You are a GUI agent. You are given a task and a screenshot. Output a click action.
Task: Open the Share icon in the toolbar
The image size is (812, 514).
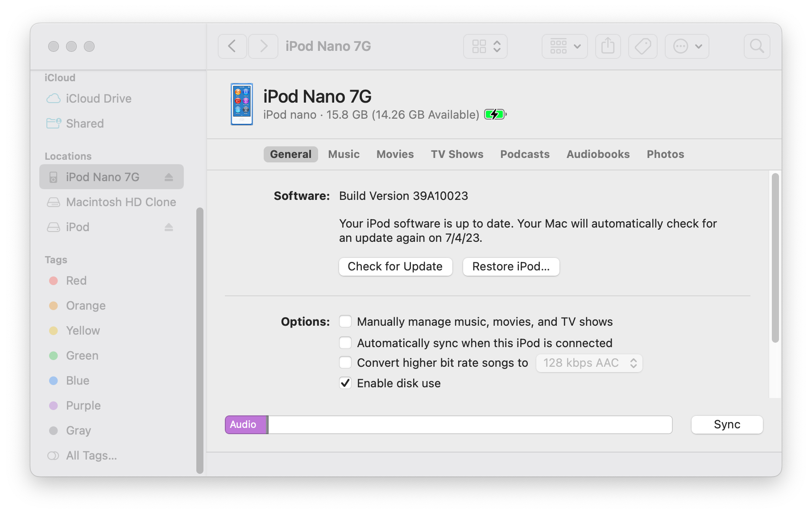coord(608,46)
